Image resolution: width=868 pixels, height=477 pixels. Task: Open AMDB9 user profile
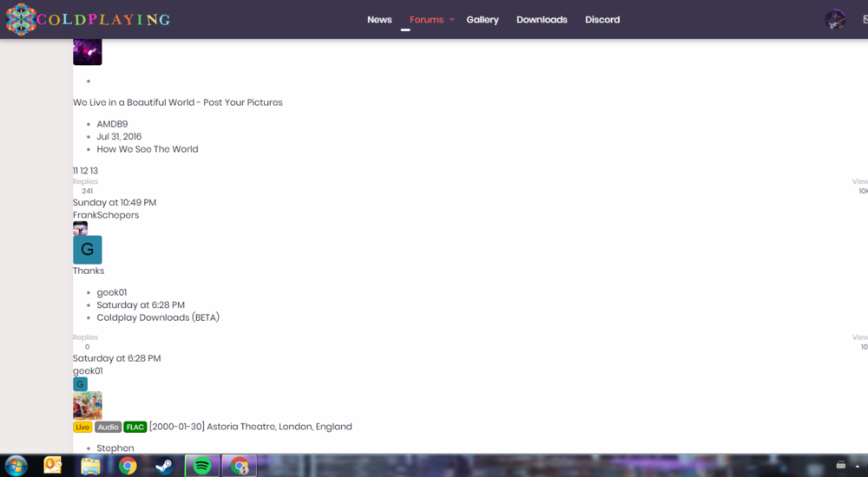112,124
